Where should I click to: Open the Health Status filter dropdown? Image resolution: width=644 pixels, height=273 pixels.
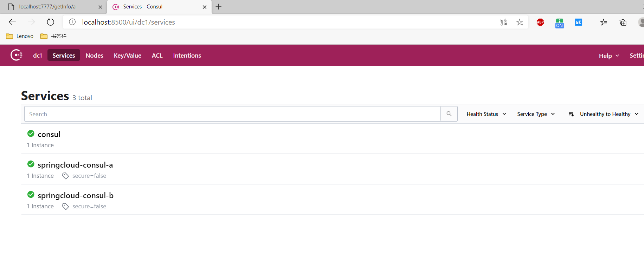tap(486, 114)
